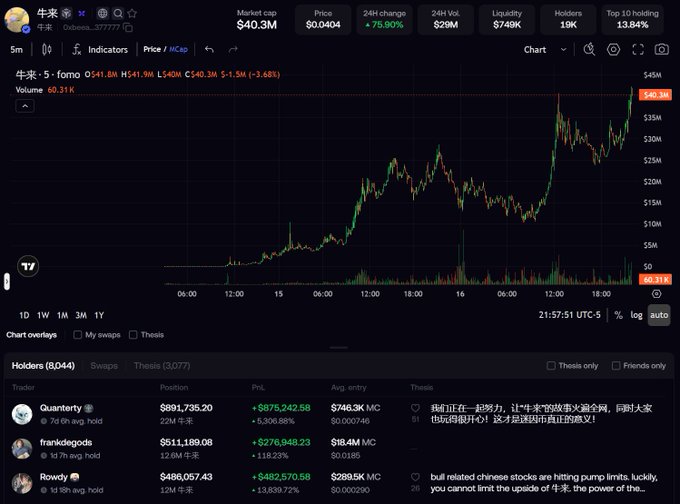Switch chart to Price mode
Image resolution: width=680 pixels, height=504 pixels.
(152, 49)
